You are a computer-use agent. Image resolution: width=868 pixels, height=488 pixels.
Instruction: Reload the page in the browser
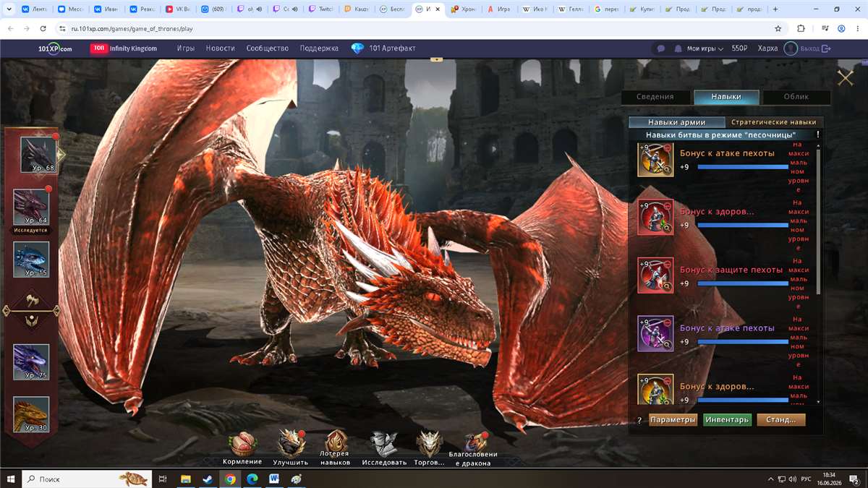[x=43, y=28]
